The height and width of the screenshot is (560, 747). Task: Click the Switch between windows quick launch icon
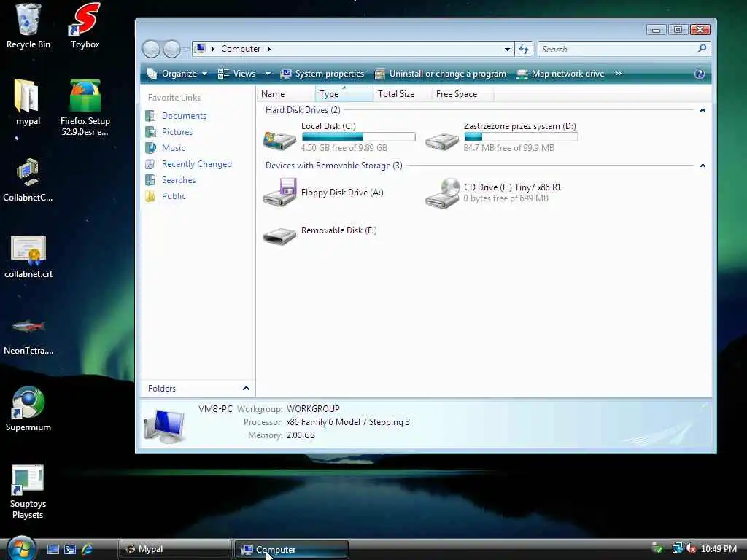pos(70,550)
